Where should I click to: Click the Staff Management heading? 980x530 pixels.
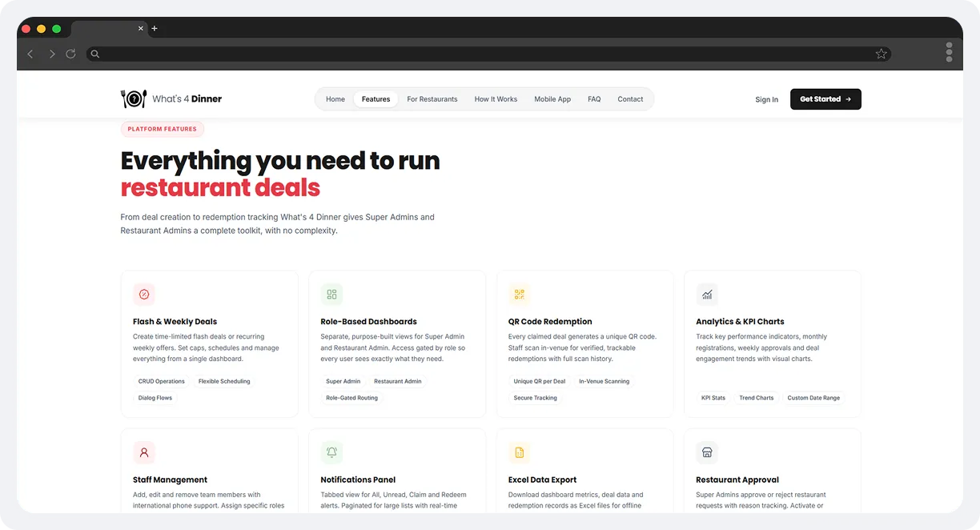coord(170,480)
